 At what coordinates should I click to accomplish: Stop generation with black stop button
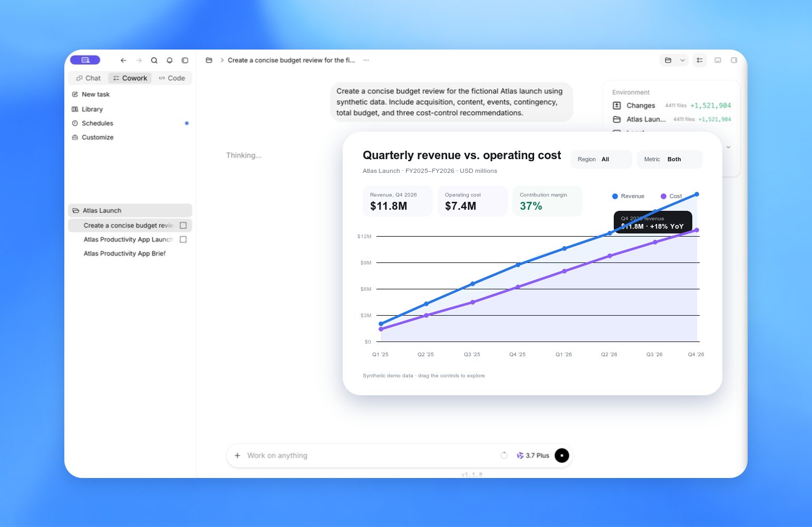pos(562,455)
